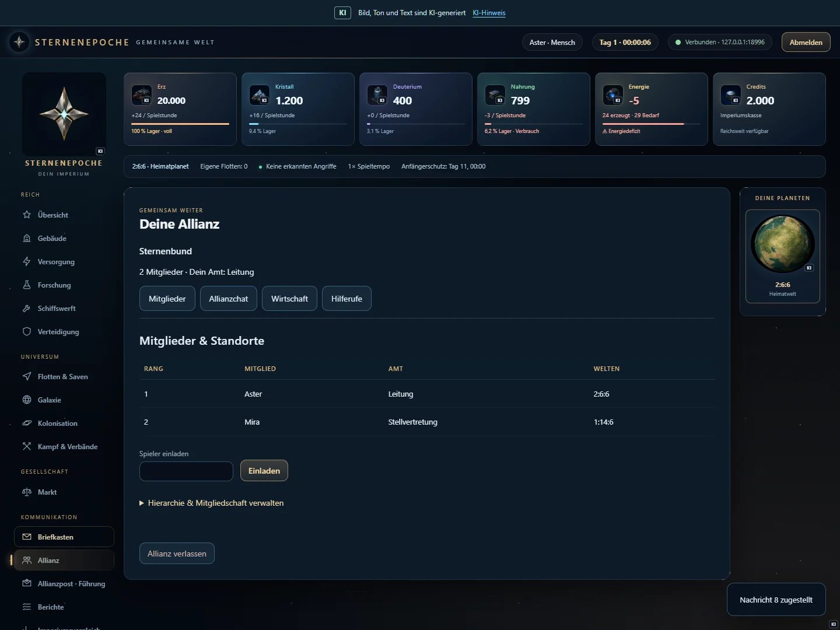The width and height of the screenshot is (840, 630).
Task: Select the 2:6:6 Heimatwelt planet thumbnail
Action: coord(783,256)
